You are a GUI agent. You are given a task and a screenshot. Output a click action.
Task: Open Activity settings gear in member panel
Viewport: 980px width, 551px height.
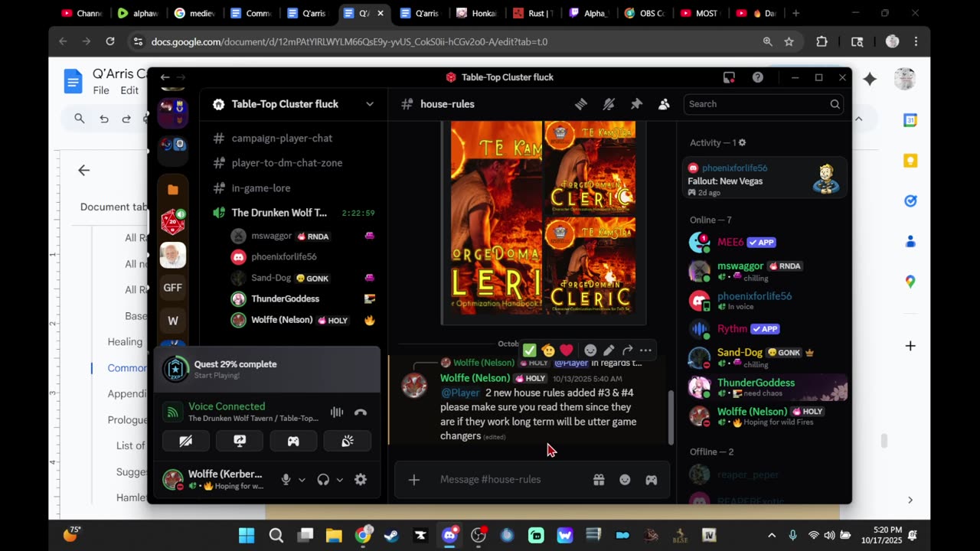pos(742,143)
